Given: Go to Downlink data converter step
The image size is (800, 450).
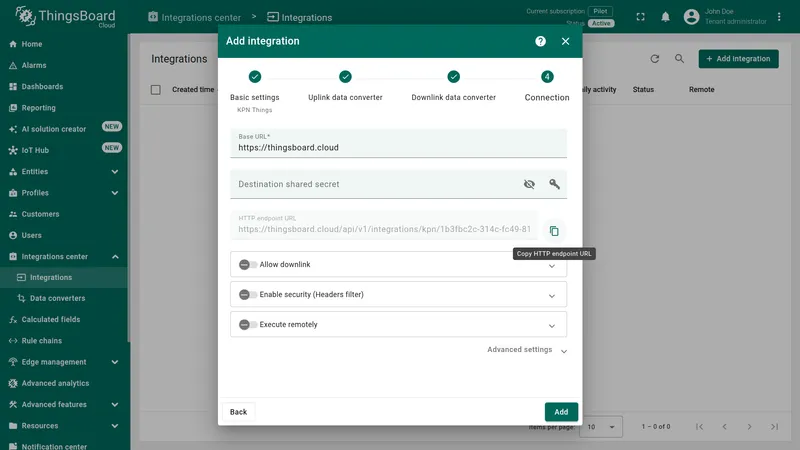Looking at the screenshot, I should tap(454, 87).
